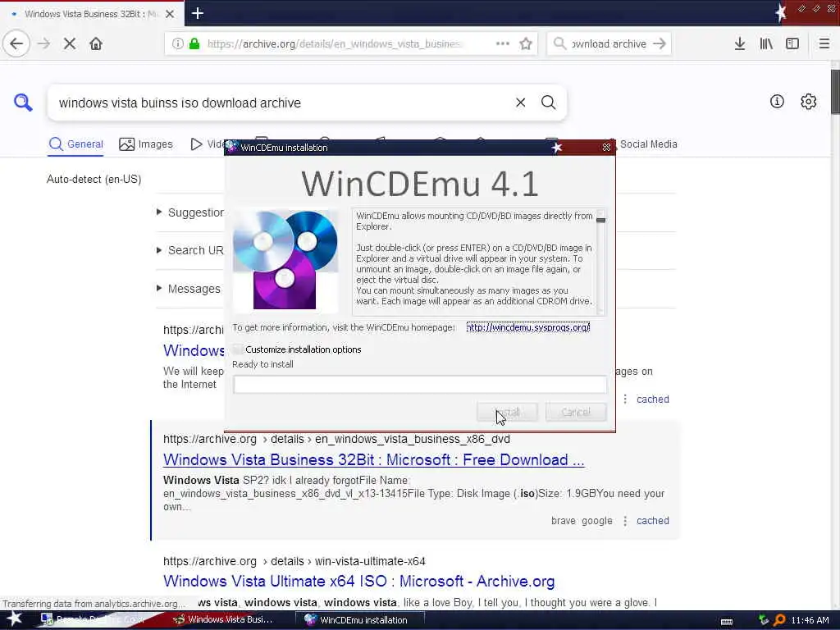Go to browser home page icon
Image resolution: width=840 pixels, height=630 pixels.
96,43
